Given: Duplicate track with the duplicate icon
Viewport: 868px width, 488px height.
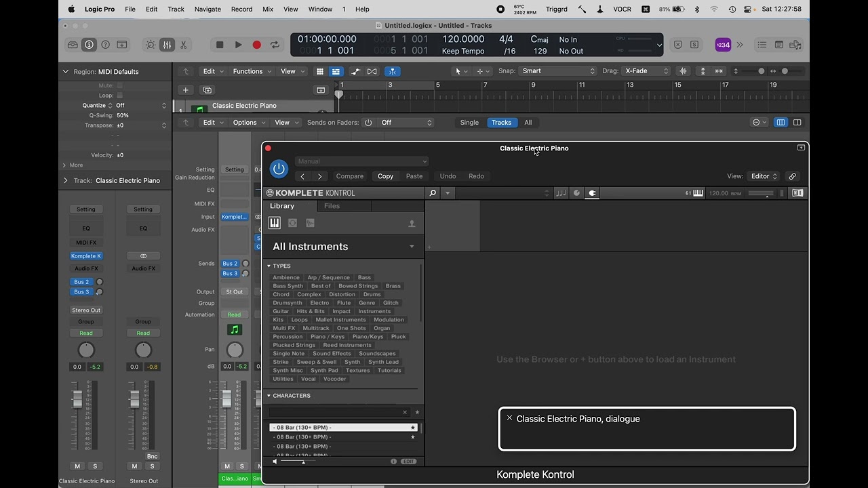Looking at the screenshot, I should pos(208,90).
